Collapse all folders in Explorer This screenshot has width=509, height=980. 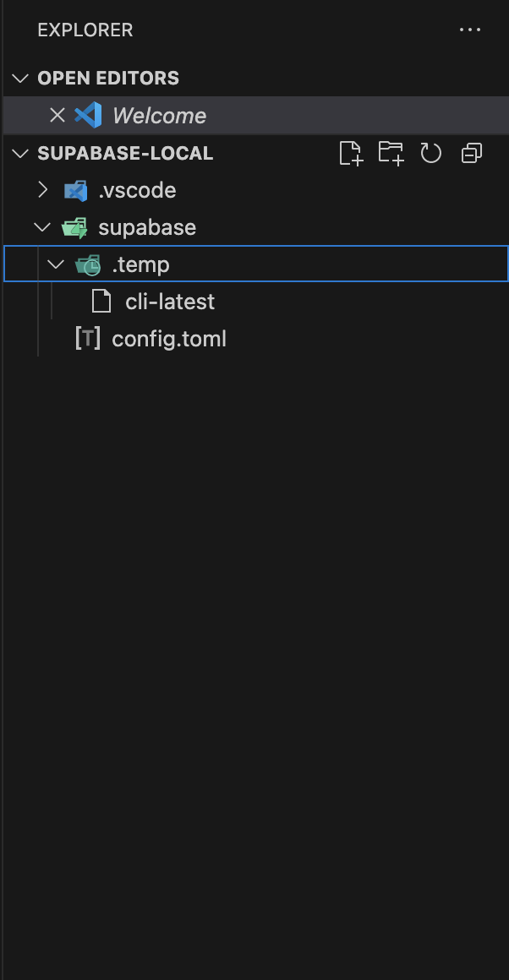coord(472,153)
